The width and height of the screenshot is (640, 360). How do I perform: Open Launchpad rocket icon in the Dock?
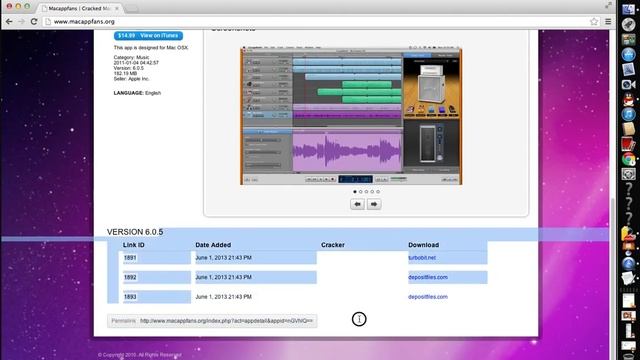[x=629, y=24]
